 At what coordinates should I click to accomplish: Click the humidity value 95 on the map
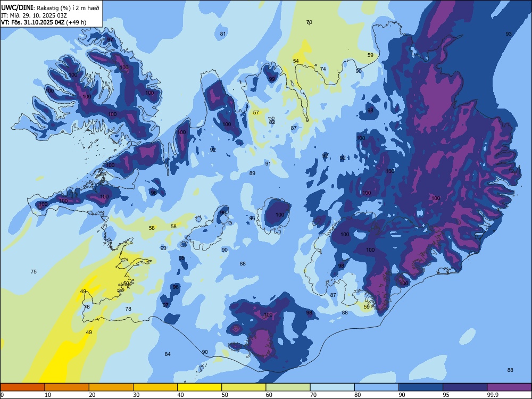181,258
